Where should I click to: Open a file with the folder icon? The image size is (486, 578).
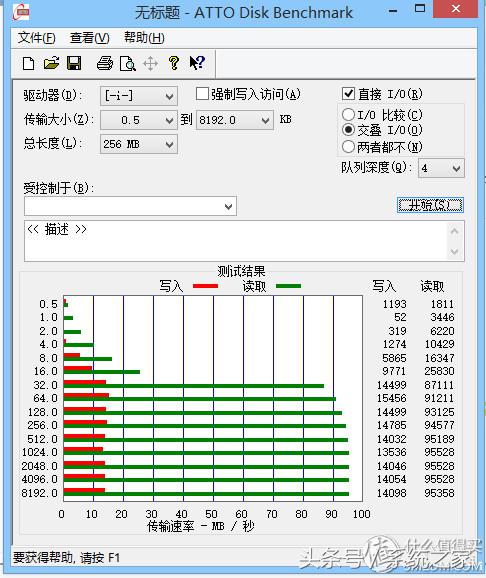51,63
